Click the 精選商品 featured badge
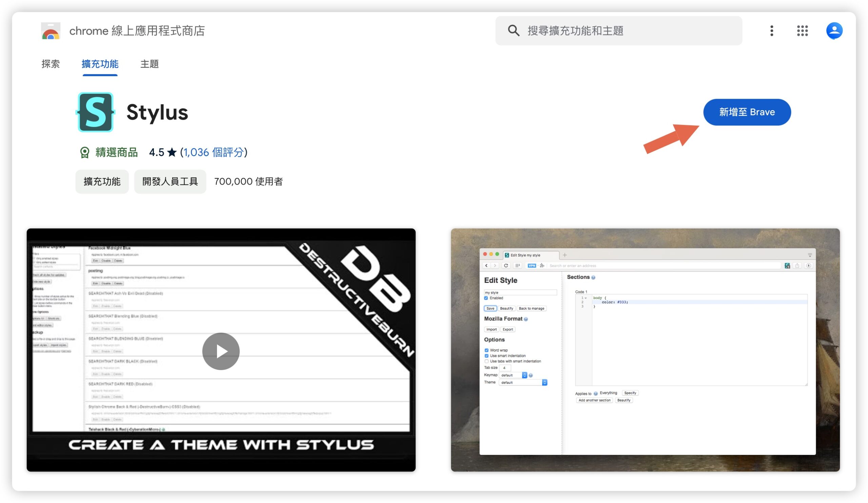Image resolution: width=868 pixels, height=503 pixels. pyautogui.click(x=108, y=152)
